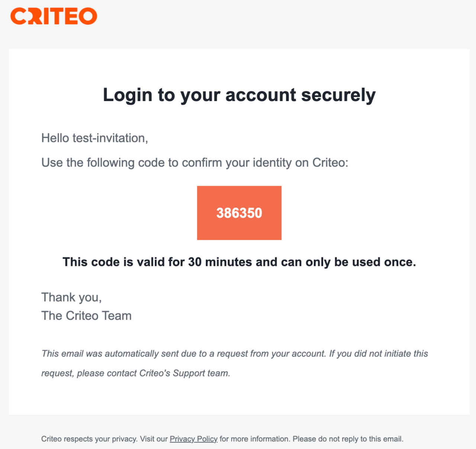
Task: Click the "Thank you," sign-off text
Action: 71,297
